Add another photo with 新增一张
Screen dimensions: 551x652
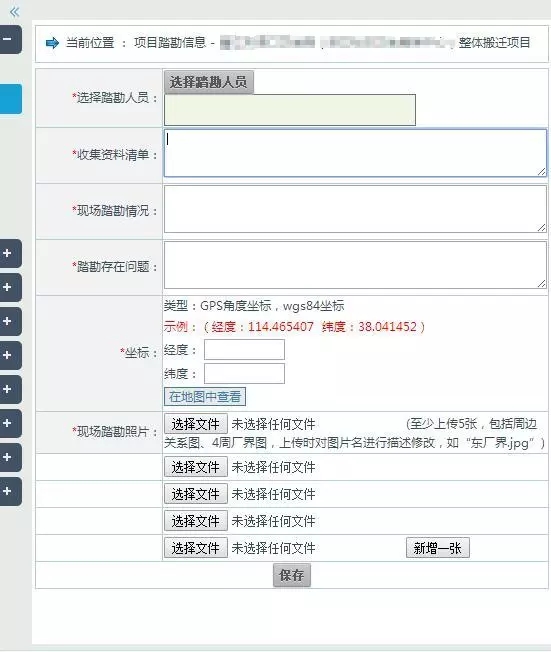tap(438, 548)
